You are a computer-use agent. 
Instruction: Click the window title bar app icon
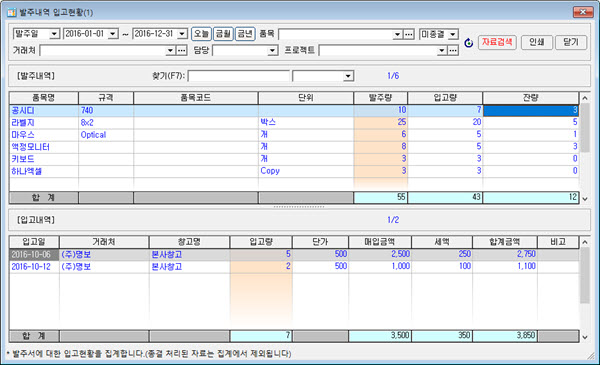click(x=11, y=12)
